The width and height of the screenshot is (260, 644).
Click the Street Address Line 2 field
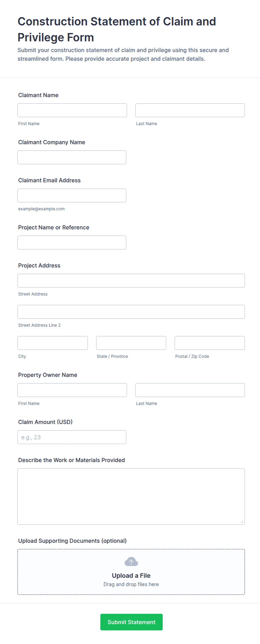point(131,312)
